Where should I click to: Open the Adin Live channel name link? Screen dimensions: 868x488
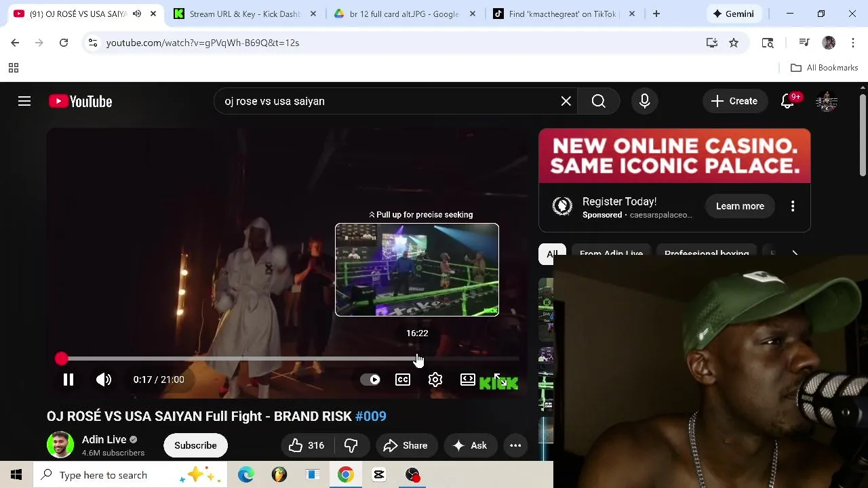104,439
